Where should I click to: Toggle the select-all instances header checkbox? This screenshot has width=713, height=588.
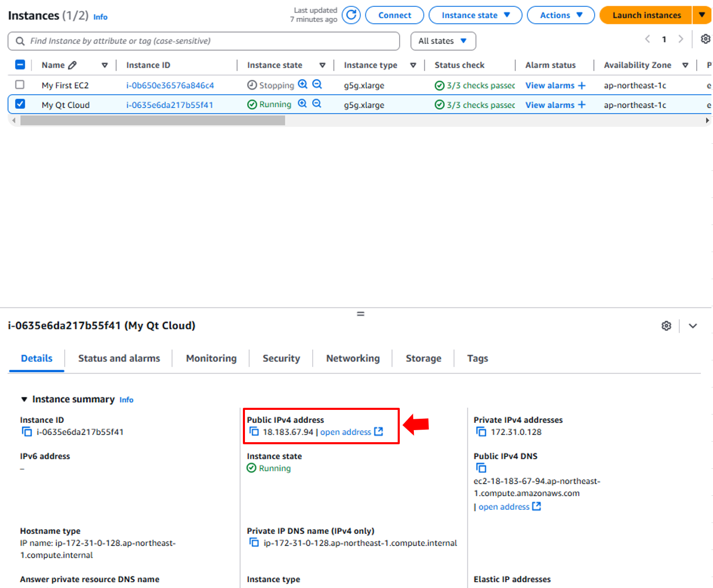20,65
